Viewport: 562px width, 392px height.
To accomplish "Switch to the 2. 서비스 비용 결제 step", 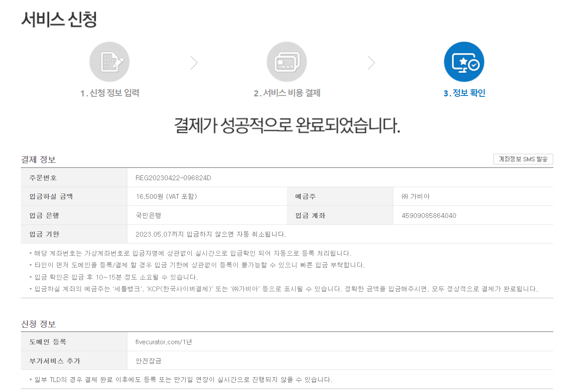I will pos(286,92).
